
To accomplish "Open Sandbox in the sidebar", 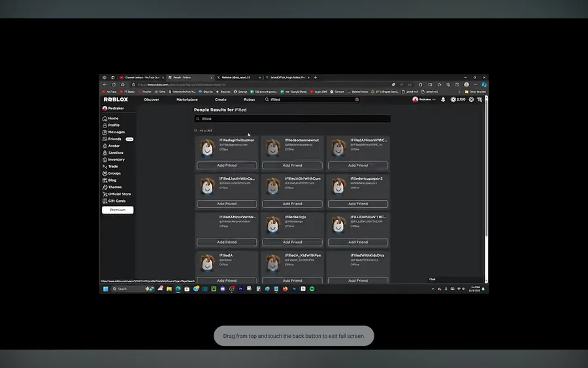I will [x=113, y=153].
